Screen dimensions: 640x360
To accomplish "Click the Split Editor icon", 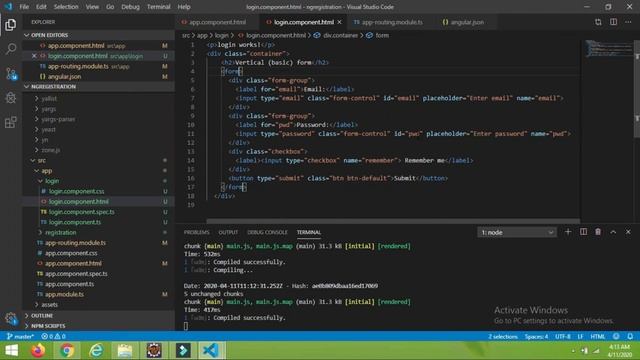I will 613,22.
